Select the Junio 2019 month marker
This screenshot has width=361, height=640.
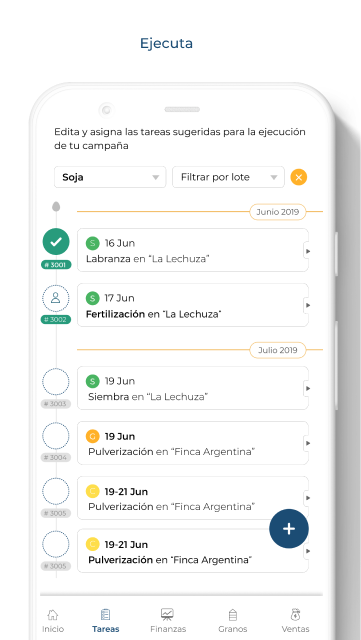pos(278,212)
